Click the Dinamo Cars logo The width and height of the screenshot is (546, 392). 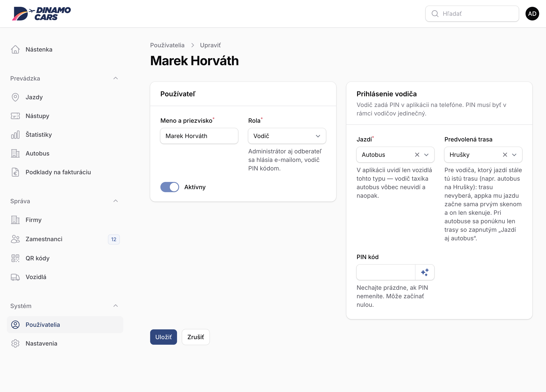pos(41,13)
